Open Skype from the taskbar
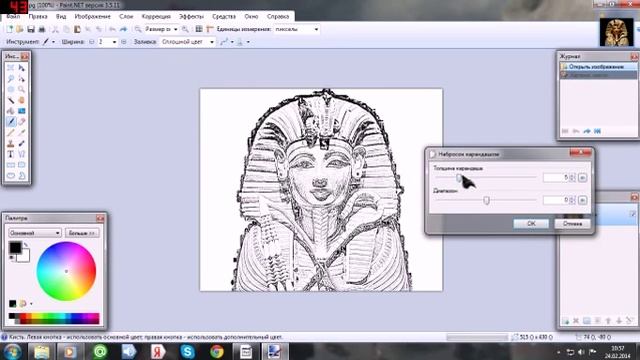This screenshot has width=640, height=360. point(187,351)
